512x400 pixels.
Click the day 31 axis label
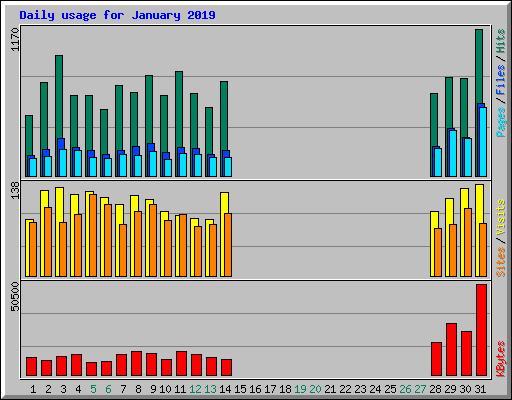coord(480,389)
